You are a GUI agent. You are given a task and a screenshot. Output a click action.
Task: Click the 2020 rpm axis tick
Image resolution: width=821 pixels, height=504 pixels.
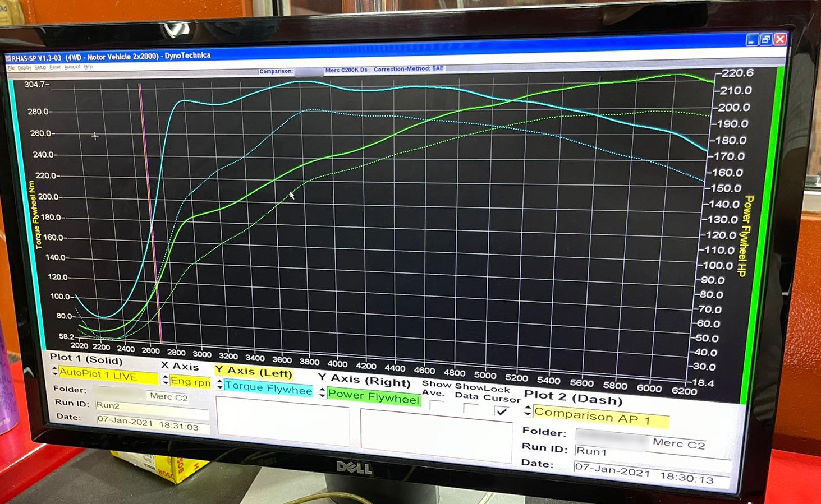tap(79, 346)
